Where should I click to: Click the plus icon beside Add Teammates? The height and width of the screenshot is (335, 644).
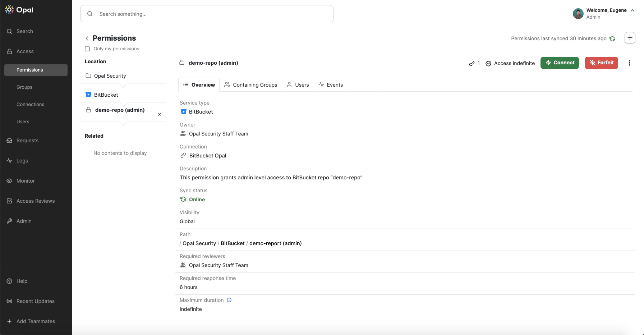coord(9,321)
